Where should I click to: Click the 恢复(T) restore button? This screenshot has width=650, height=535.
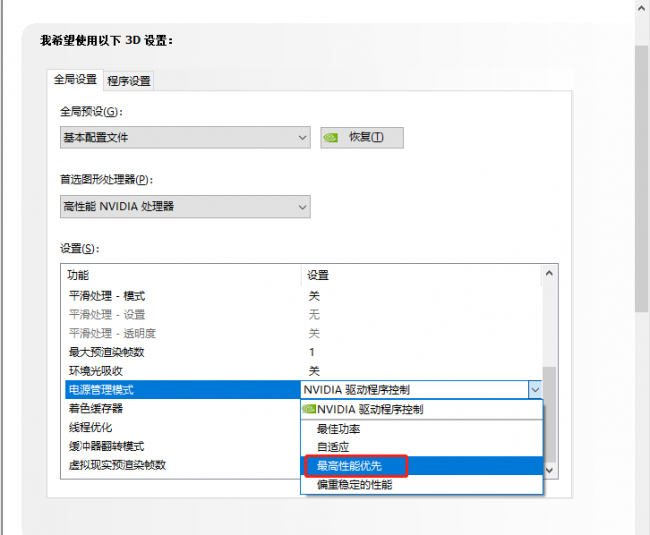pos(362,137)
